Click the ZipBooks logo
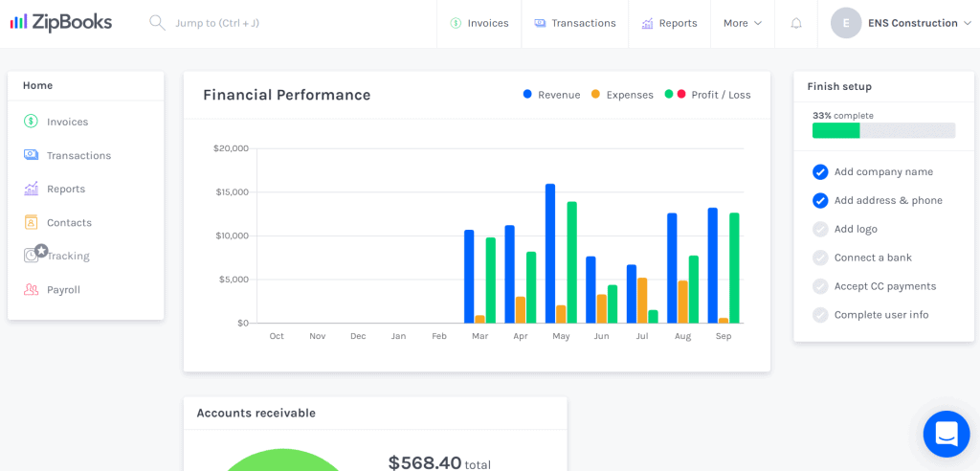The image size is (980, 471). click(x=61, y=23)
